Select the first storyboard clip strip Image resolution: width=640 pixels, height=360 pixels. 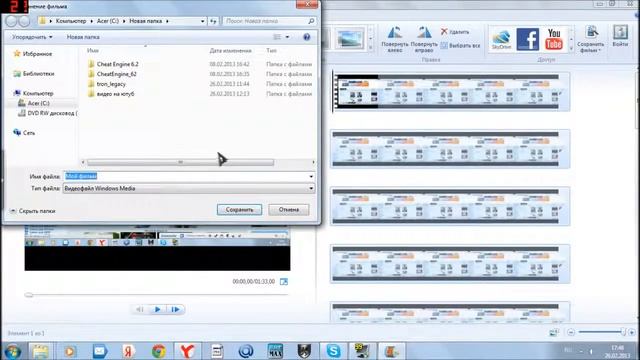pos(450,91)
